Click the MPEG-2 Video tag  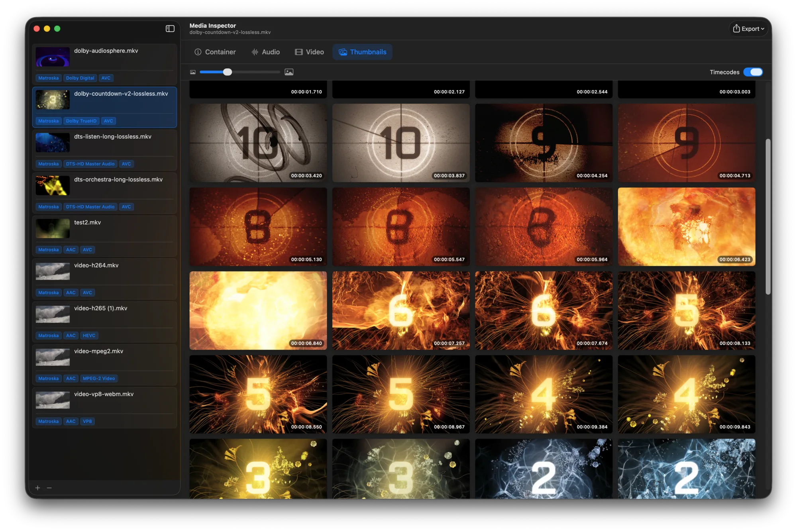[x=99, y=379]
